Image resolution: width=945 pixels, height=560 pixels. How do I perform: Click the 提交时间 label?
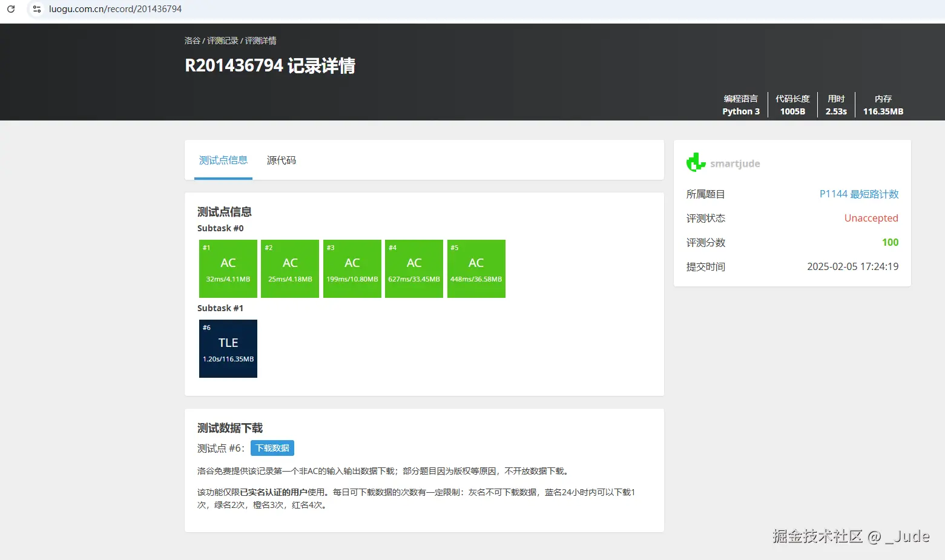click(706, 266)
